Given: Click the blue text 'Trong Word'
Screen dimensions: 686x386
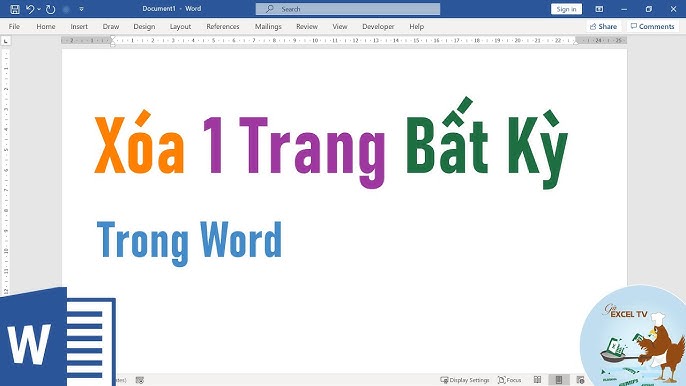Looking at the screenshot, I should [189, 243].
